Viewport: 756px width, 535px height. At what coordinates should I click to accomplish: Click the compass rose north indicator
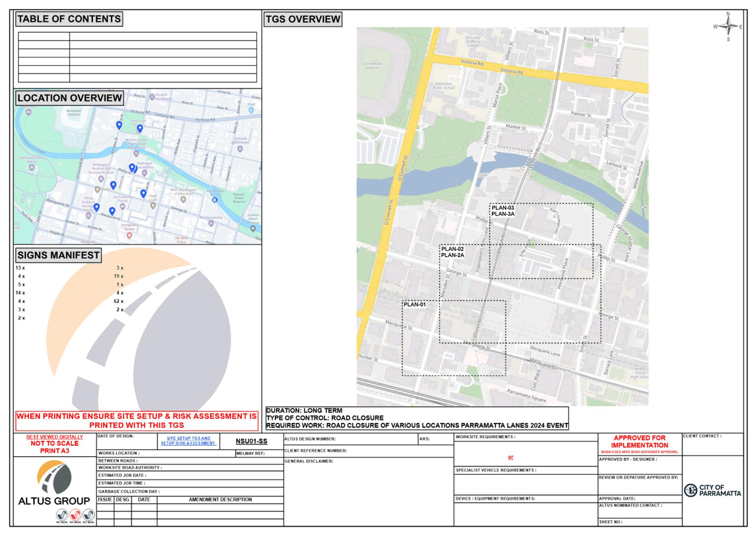click(x=728, y=27)
